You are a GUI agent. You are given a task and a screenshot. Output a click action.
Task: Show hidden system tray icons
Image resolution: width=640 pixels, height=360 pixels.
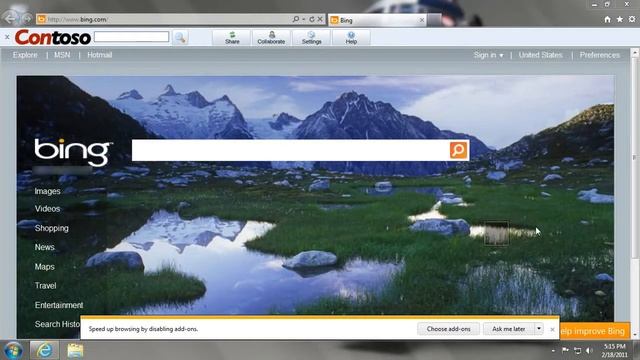(x=553, y=350)
